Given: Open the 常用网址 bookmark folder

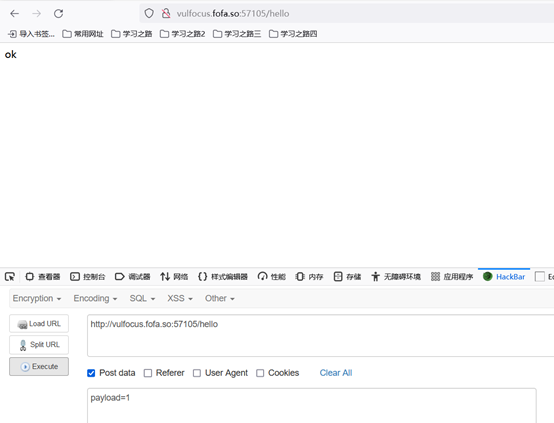Looking at the screenshot, I should click(83, 34).
